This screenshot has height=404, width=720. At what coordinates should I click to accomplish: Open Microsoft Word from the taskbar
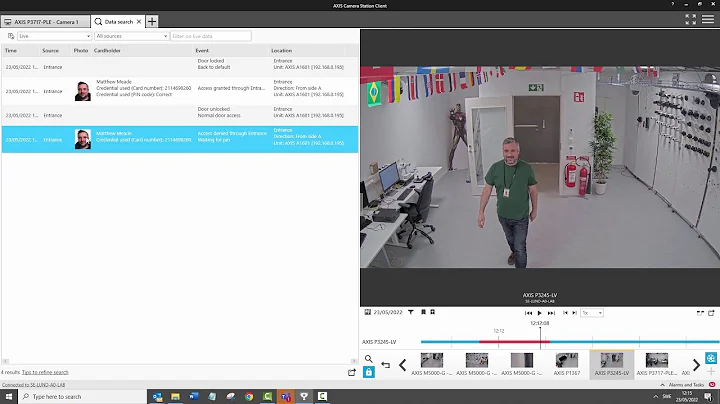194,396
